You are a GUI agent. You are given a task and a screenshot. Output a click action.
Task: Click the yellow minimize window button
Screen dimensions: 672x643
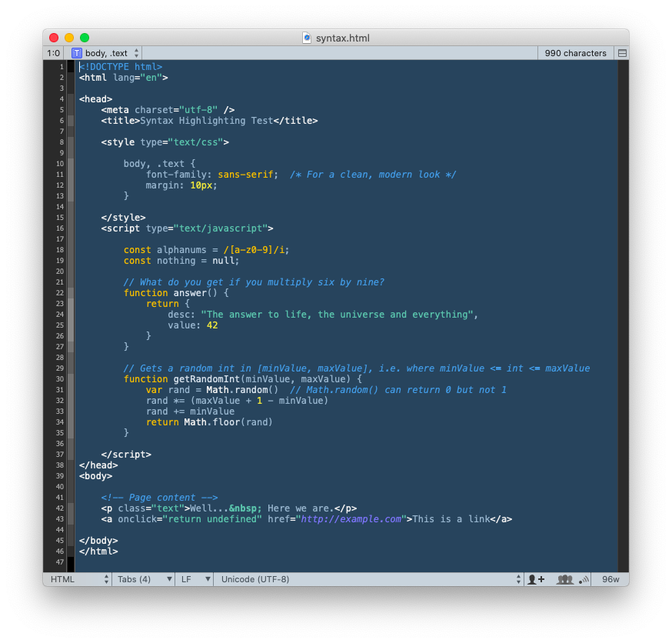tap(69, 38)
